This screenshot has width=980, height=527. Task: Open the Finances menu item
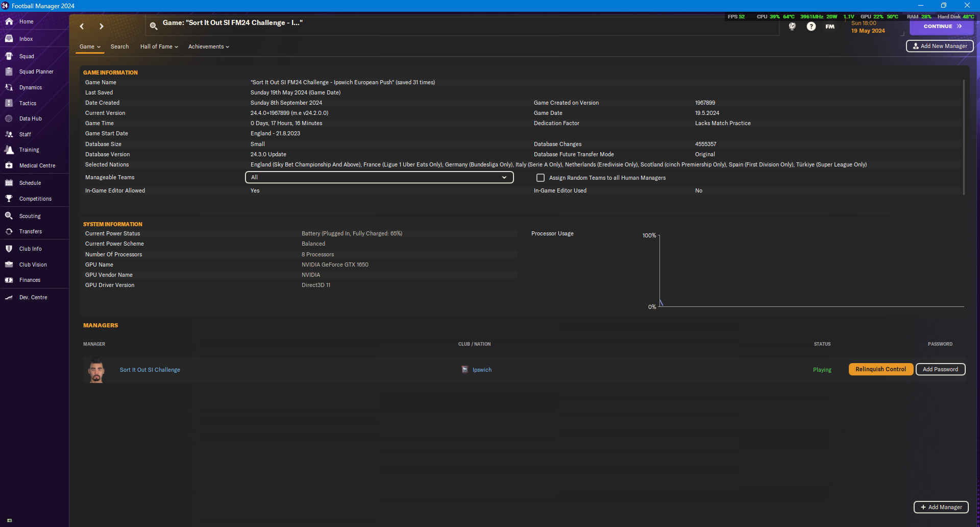[30, 280]
